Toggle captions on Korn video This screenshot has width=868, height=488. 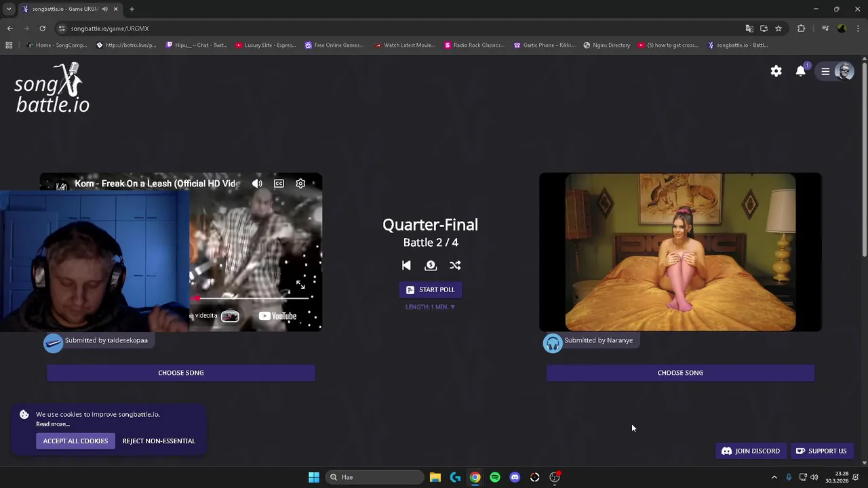coord(279,184)
